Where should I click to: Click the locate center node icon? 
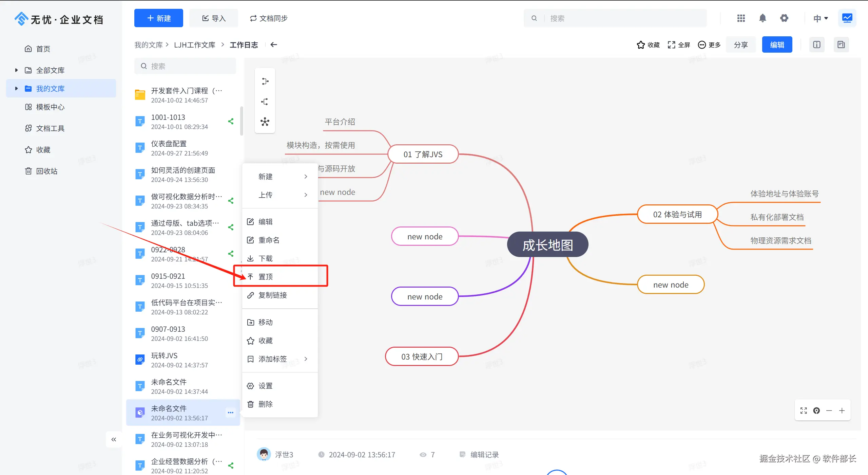click(816, 411)
